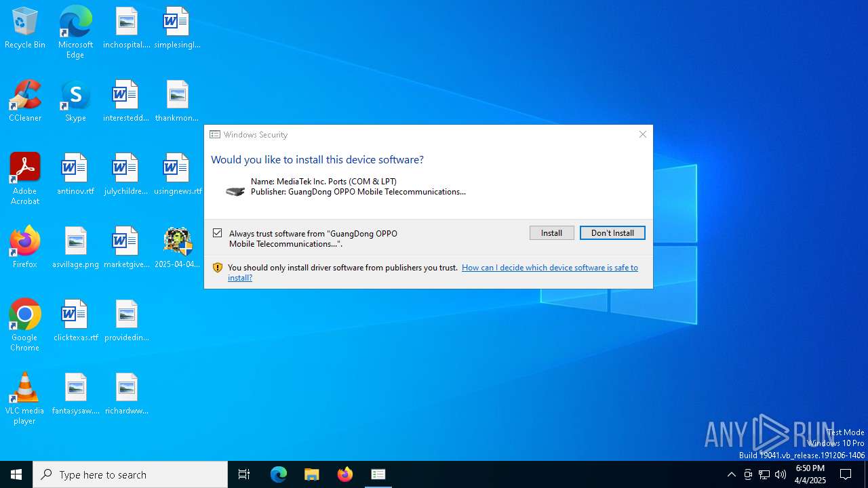
Task: Select the 2025-04-04 executable icon
Action: point(177,248)
